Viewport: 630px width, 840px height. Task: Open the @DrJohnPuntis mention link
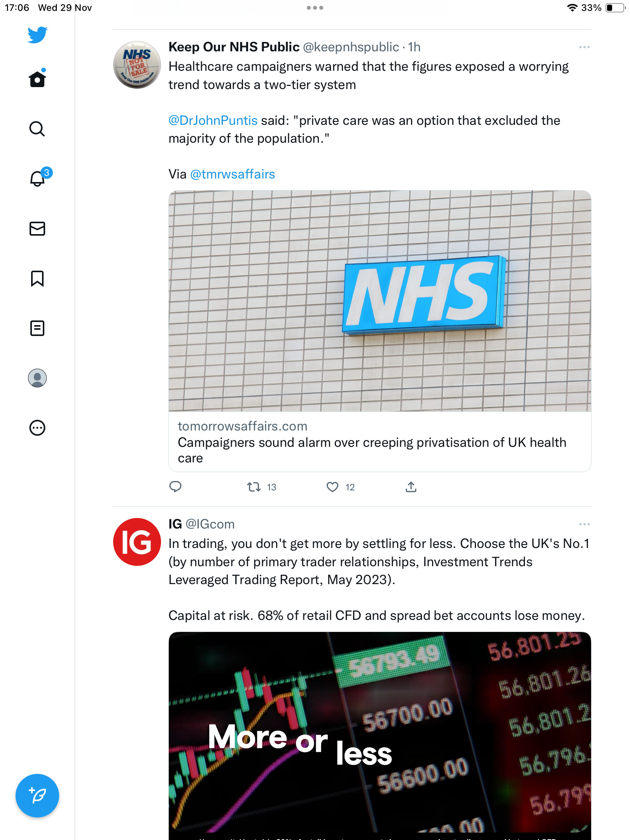213,121
